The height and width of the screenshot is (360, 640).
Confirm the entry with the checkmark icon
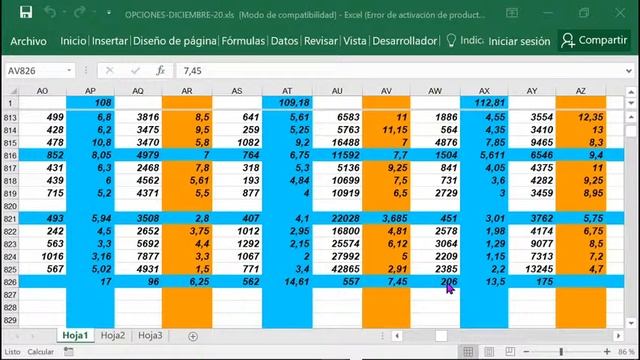pos(135,71)
